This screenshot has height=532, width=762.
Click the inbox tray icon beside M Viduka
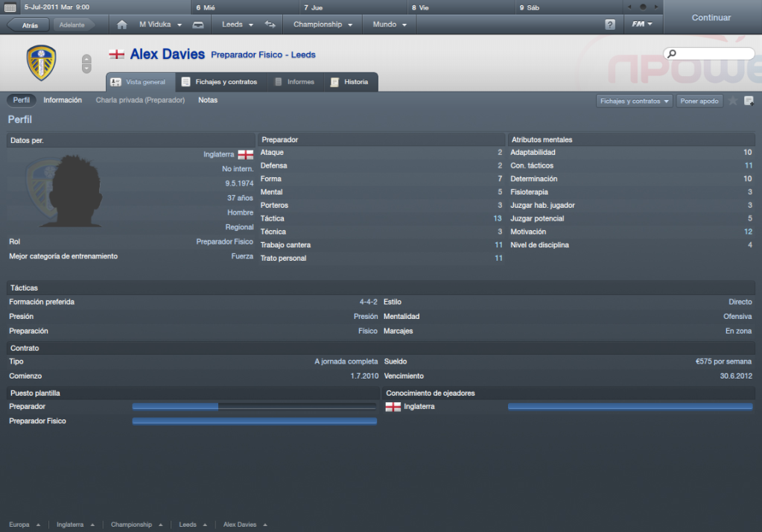[198, 25]
